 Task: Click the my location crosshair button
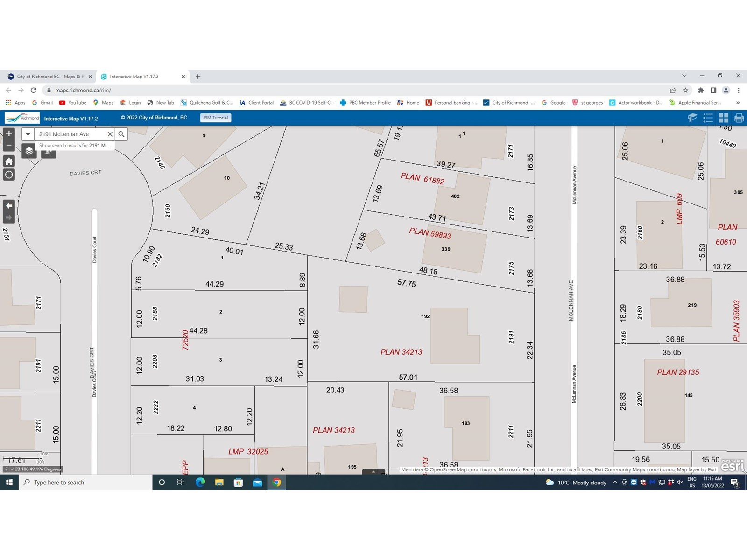coord(9,175)
